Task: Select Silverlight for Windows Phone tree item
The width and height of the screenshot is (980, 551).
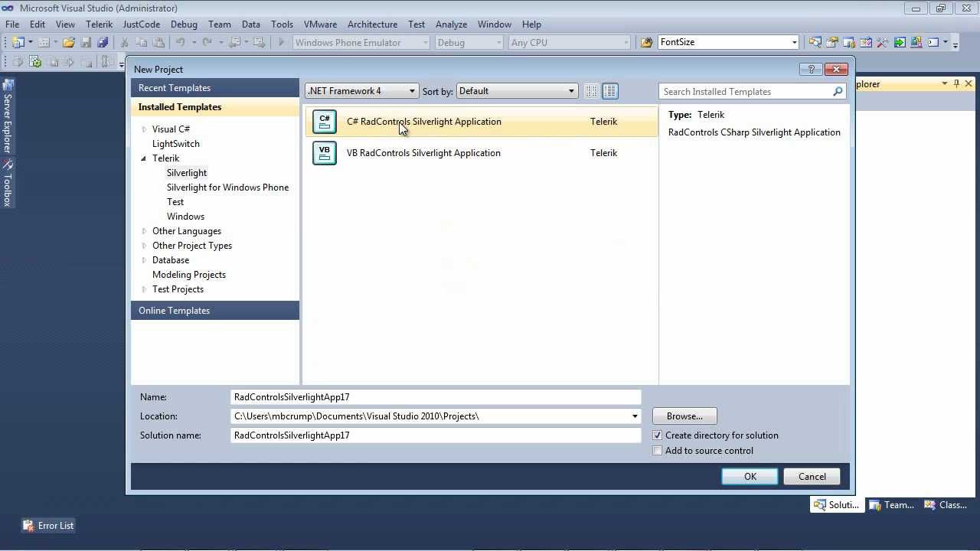Action: click(x=227, y=187)
